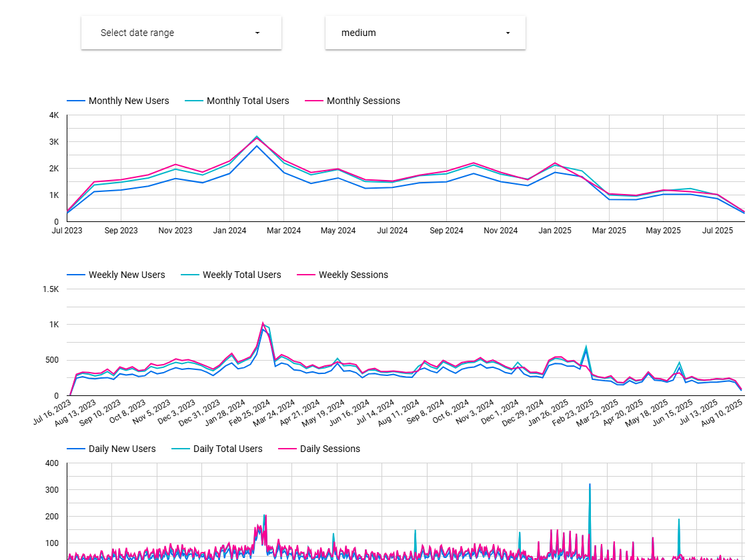
Task: Click the monthly chart peak near Feb 2024
Action: [257, 137]
